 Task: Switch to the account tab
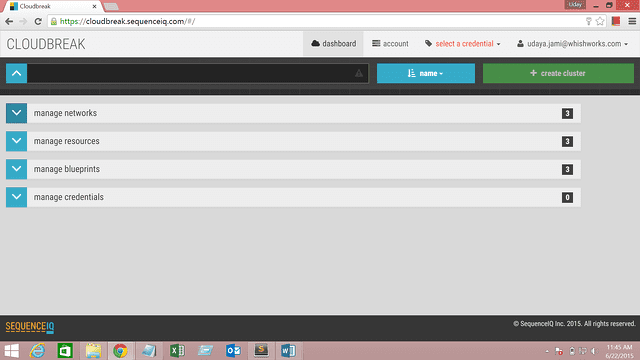(x=390, y=44)
